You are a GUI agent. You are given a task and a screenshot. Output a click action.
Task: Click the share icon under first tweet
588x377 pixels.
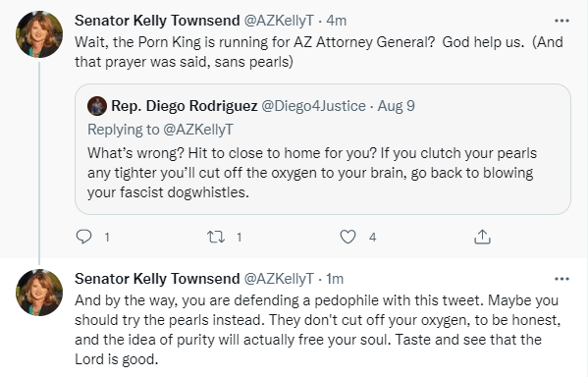[482, 237]
